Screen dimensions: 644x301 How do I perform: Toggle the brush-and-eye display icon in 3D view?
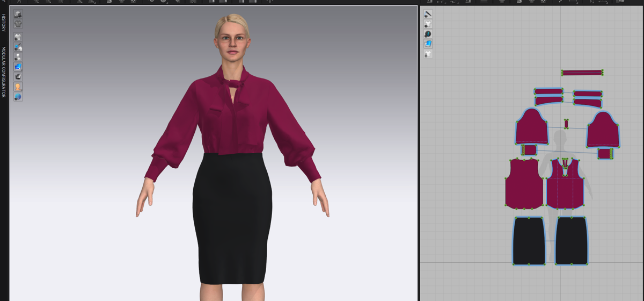[18, 47]
